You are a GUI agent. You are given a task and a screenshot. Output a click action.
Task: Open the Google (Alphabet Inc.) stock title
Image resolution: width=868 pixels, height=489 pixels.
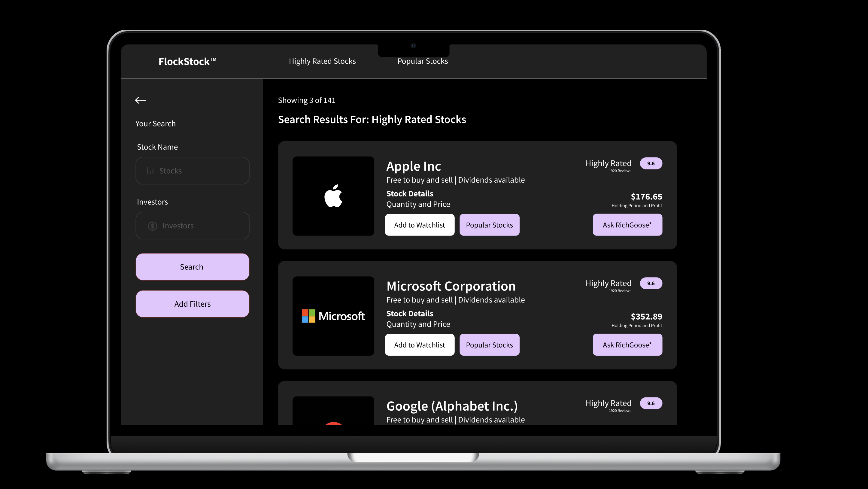(451, 406)
